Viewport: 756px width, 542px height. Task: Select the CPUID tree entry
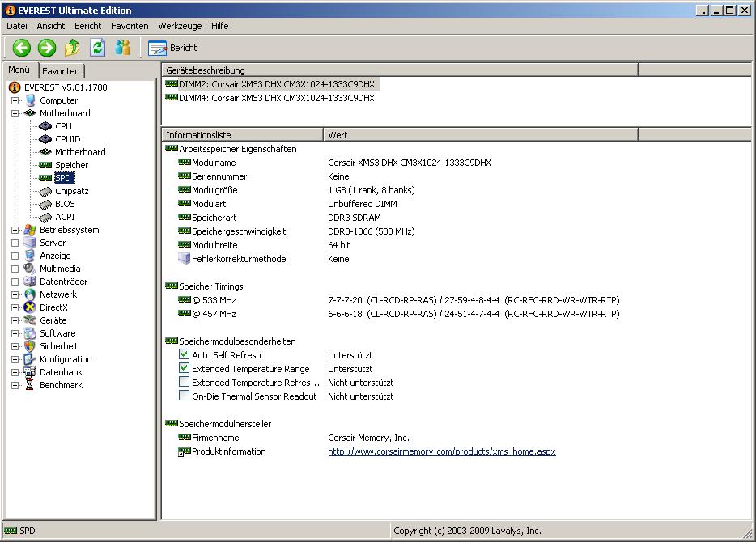click(x=67, y=139)
